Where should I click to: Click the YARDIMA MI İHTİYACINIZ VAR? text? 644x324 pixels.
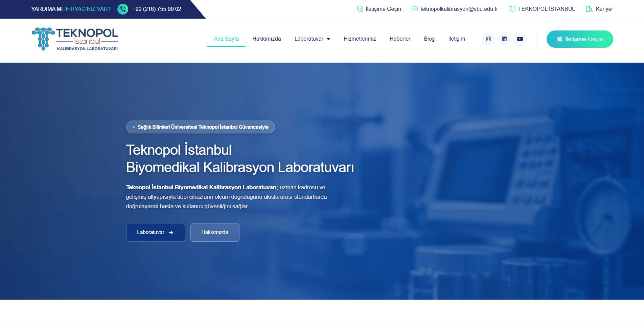coord(71,9)
